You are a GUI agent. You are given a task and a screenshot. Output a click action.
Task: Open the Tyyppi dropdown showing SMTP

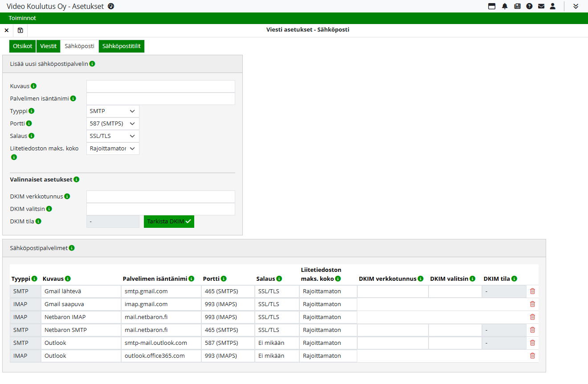[113, 111]
